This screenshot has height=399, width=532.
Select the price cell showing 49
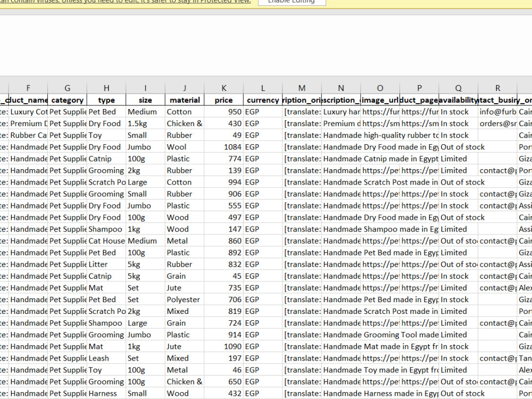coord(223,135)
